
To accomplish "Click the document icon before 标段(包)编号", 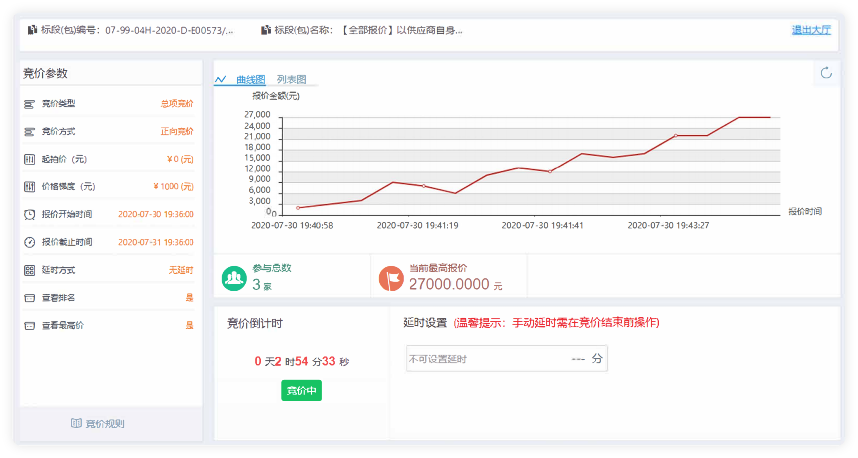I will 33,30.
